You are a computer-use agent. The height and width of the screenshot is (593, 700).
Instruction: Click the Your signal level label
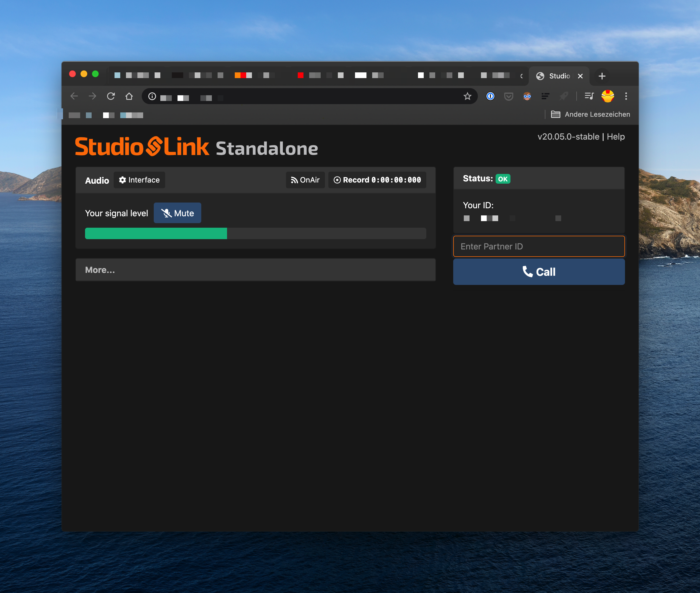117,213
